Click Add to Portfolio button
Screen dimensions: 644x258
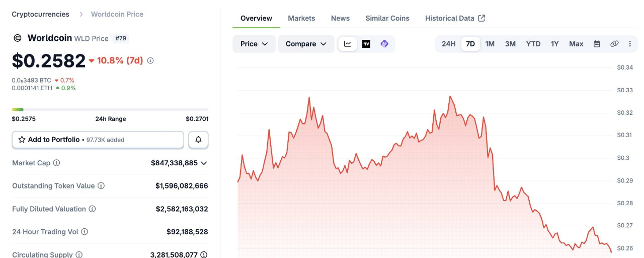pos(98,140)
